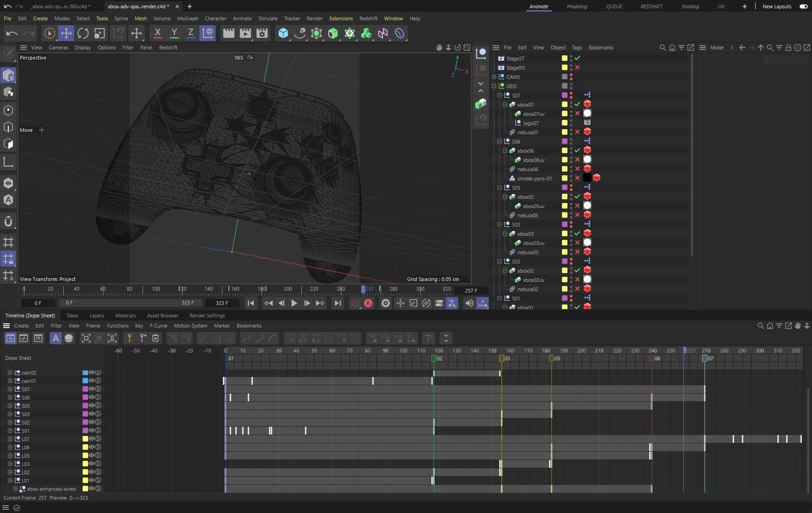Switch to Modeling layout tab
The height and width of the screenshot is (513, 812).
577,6
